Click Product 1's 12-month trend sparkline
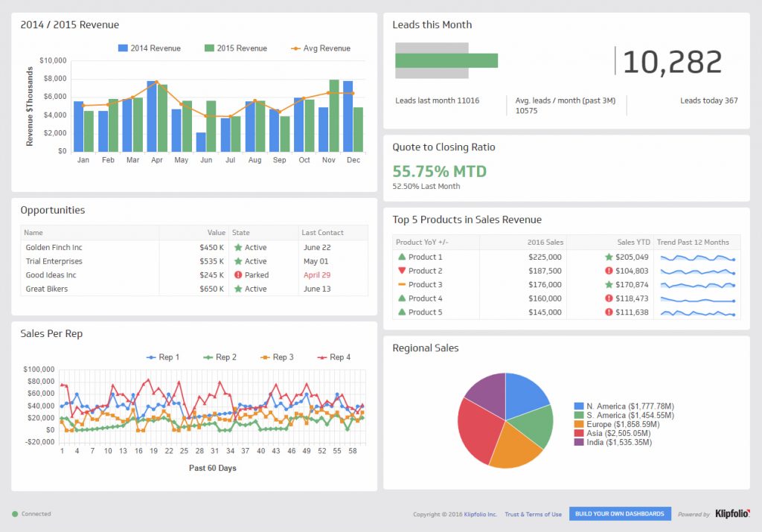 [x=696, y=257]
